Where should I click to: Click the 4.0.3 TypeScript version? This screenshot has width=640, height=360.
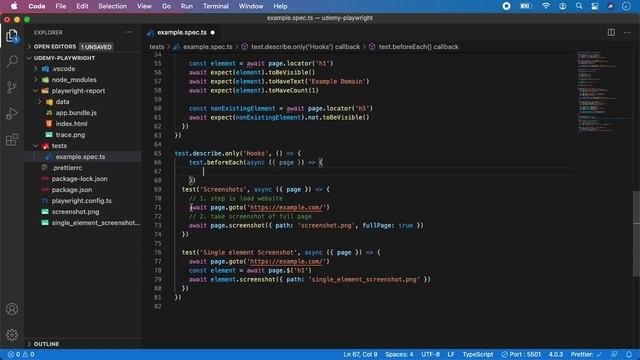(556, 354)
